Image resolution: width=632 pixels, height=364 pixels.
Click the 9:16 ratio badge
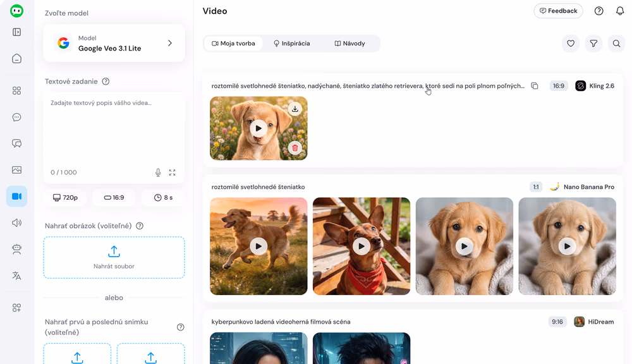pos(557,322)
